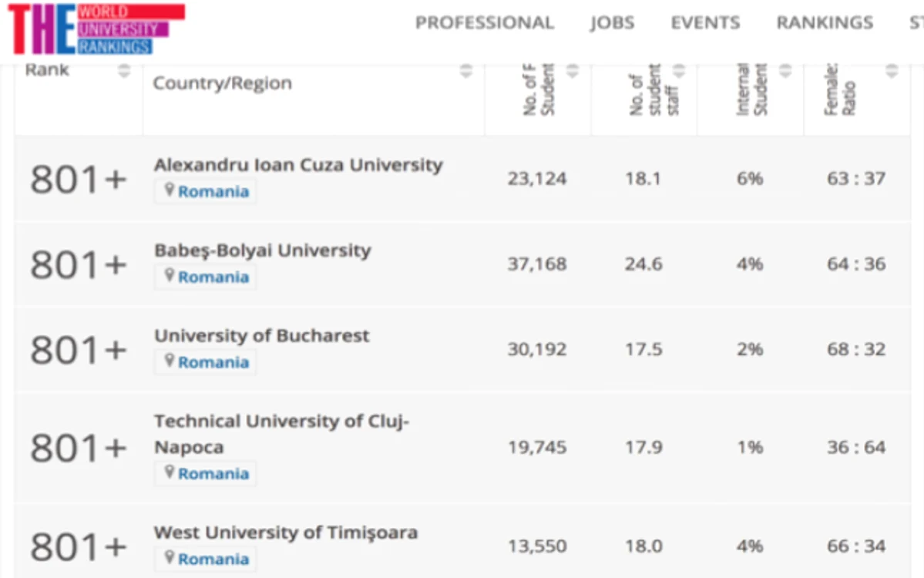The height and width of the screenshot is (578, 924).
Task: Click location pin beside Alexandru Ioan Cuza's Romania
Action: 169,190
